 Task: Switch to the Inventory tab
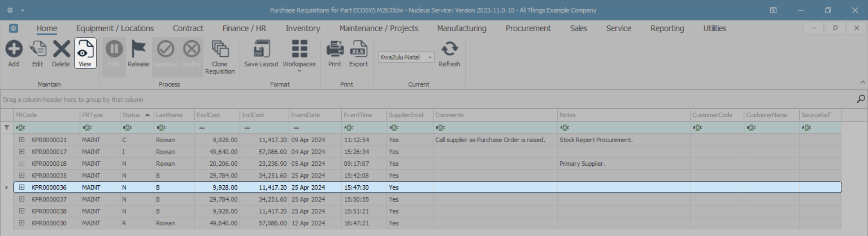coord(302,29)
